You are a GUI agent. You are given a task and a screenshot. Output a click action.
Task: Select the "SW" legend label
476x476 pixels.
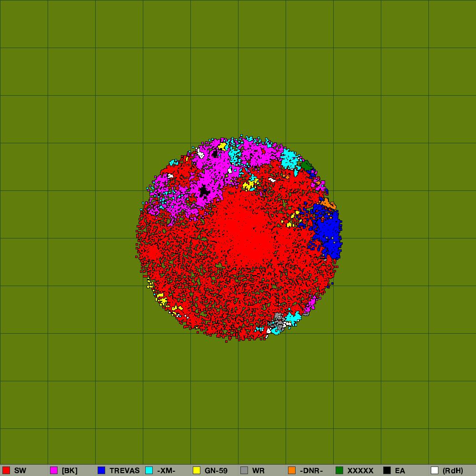tap(20, 471)
